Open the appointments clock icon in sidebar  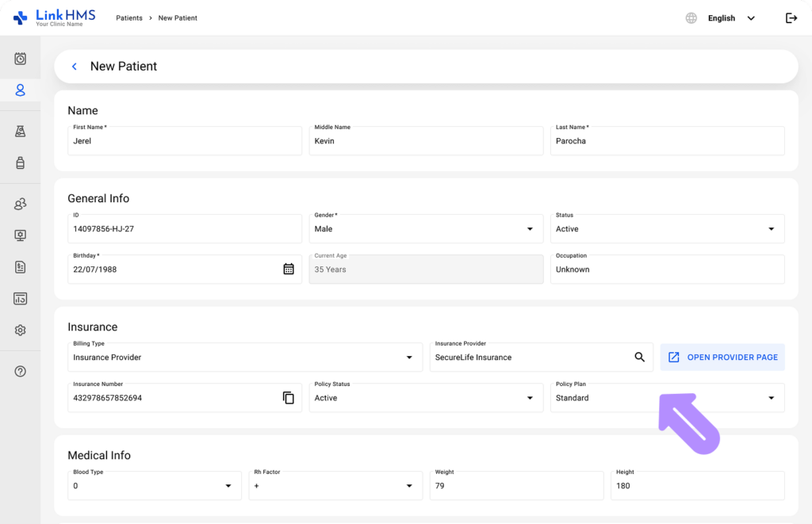point(20,59)
